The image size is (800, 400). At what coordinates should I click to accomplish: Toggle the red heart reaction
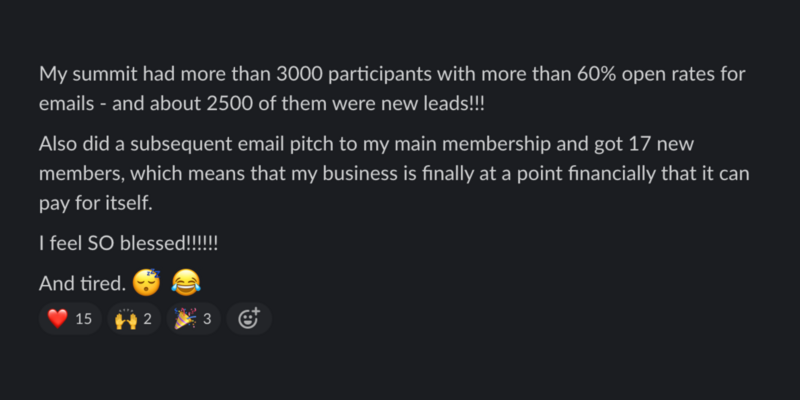(x=70, y=319)
